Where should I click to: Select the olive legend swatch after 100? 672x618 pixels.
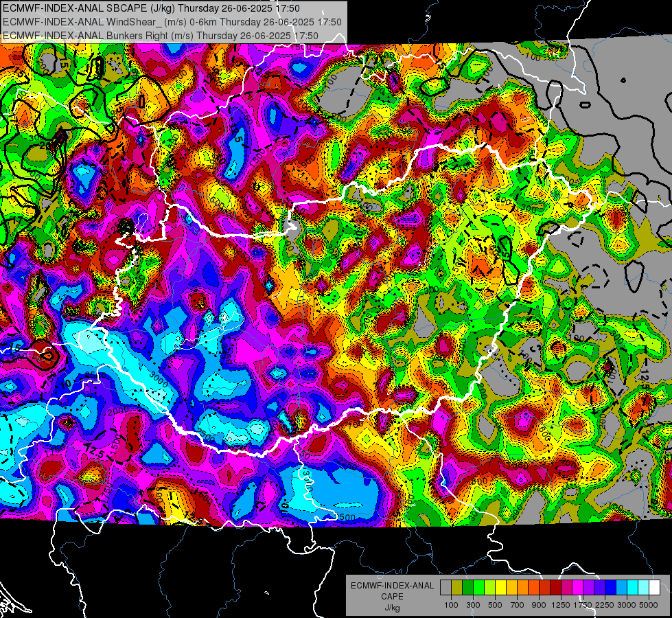(x=457, y=588)
